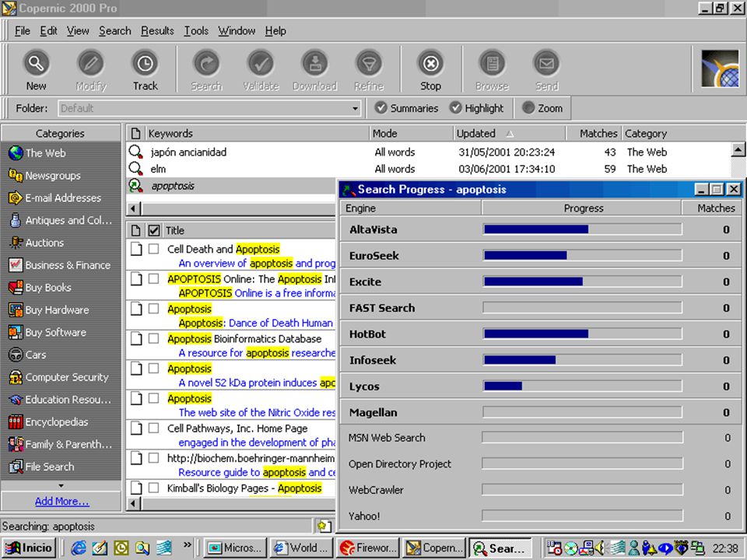Toggle the Summaries option
This screenshot has height=560, width=747.
pyautogui.click(x=406, y=108)
